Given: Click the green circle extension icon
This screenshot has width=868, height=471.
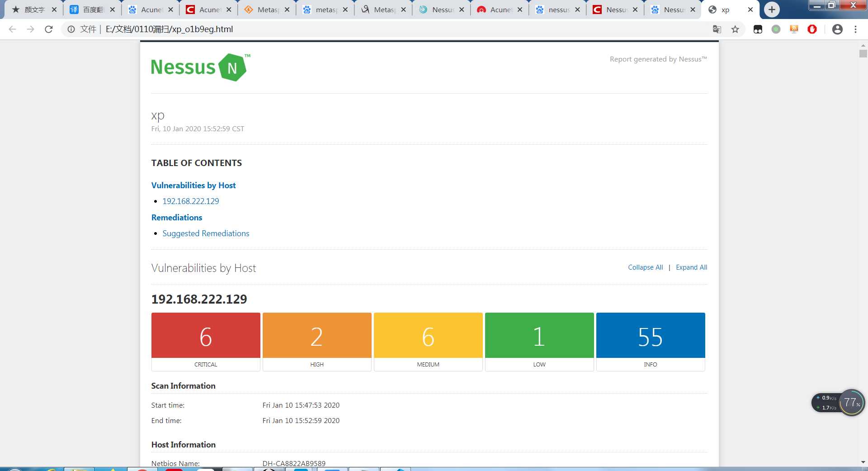Looking at the screenshot, I should [776, 29].
